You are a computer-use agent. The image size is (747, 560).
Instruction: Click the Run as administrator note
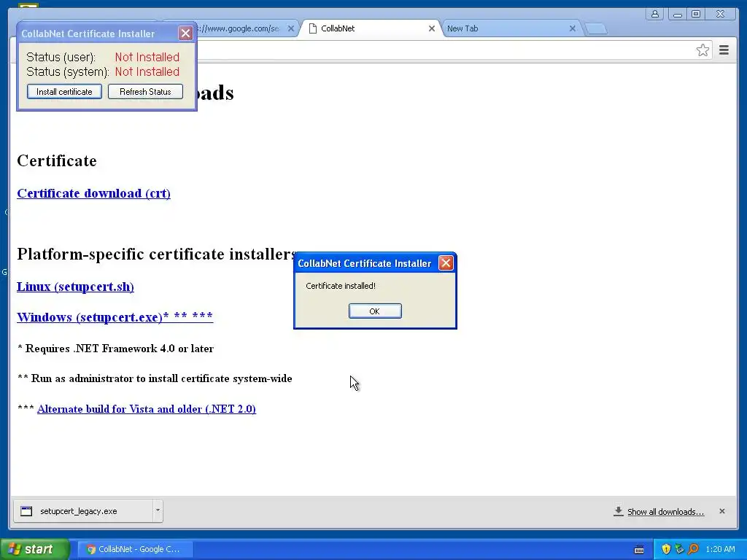(155, 378)
